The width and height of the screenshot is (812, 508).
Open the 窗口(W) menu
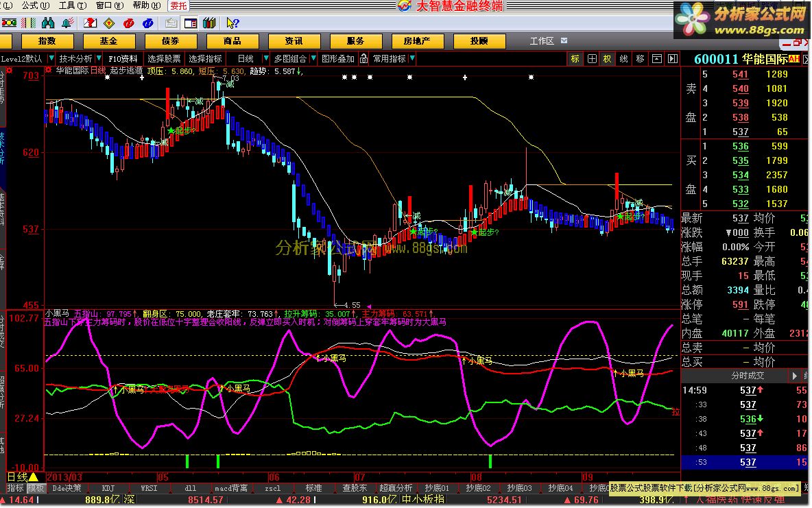point(110,5)
